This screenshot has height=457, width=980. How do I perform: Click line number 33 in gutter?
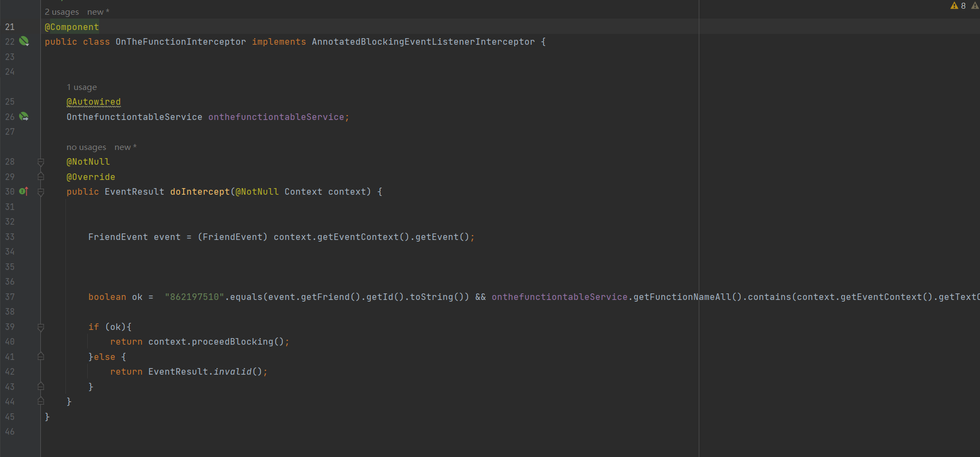pos(10,237)
